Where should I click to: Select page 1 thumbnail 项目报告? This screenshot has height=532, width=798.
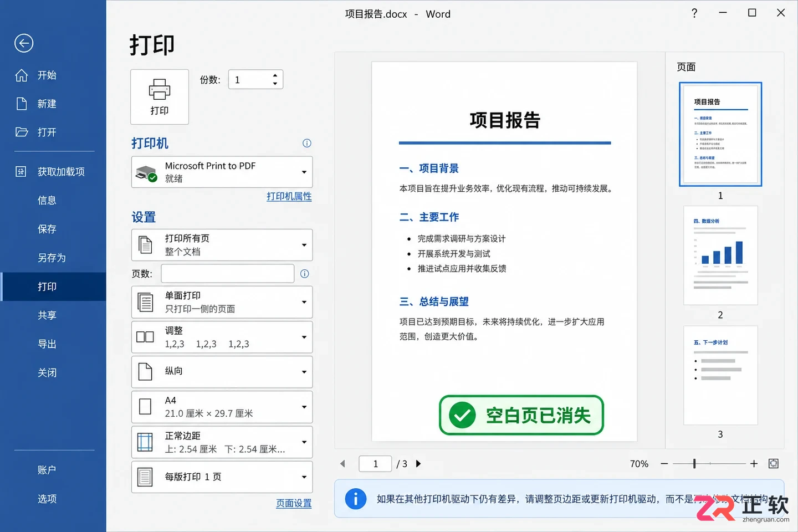pos(720,134)
